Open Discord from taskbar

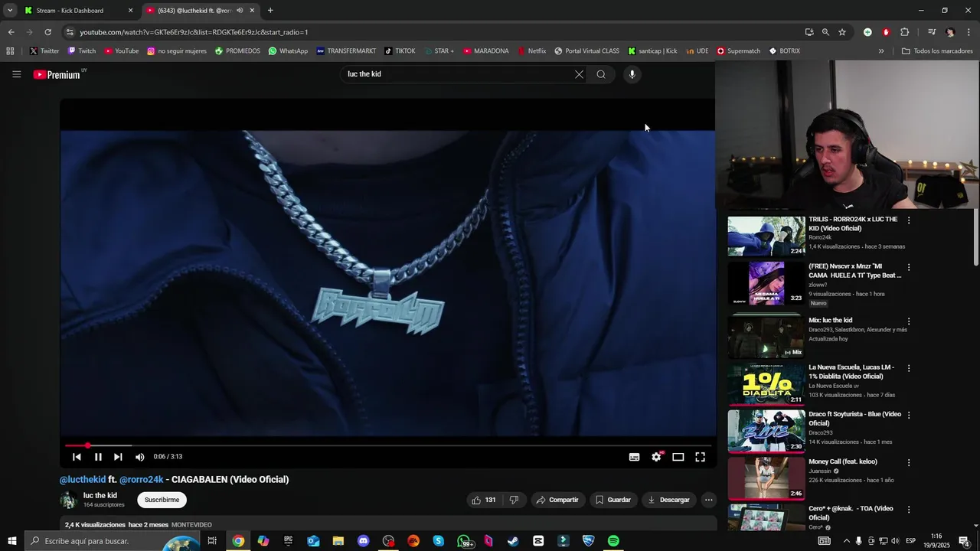pyautogui.click(x=363, y=541)
